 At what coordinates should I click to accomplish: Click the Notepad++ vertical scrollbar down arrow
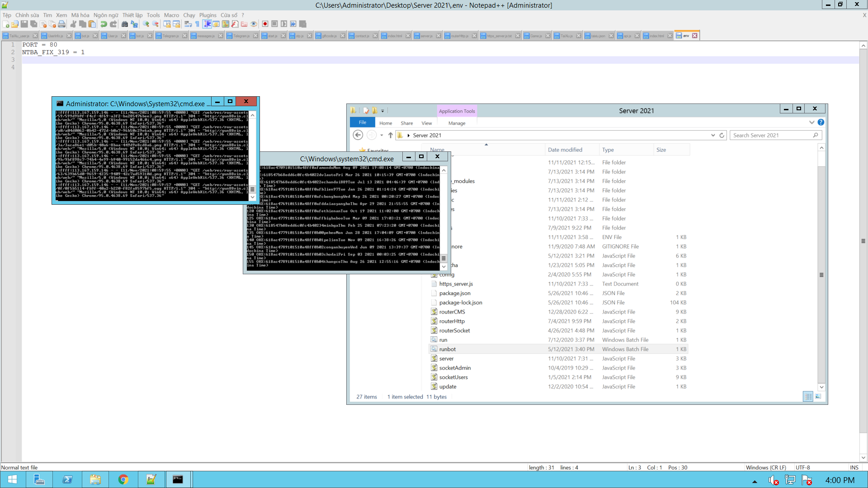(x=863, y=457)
